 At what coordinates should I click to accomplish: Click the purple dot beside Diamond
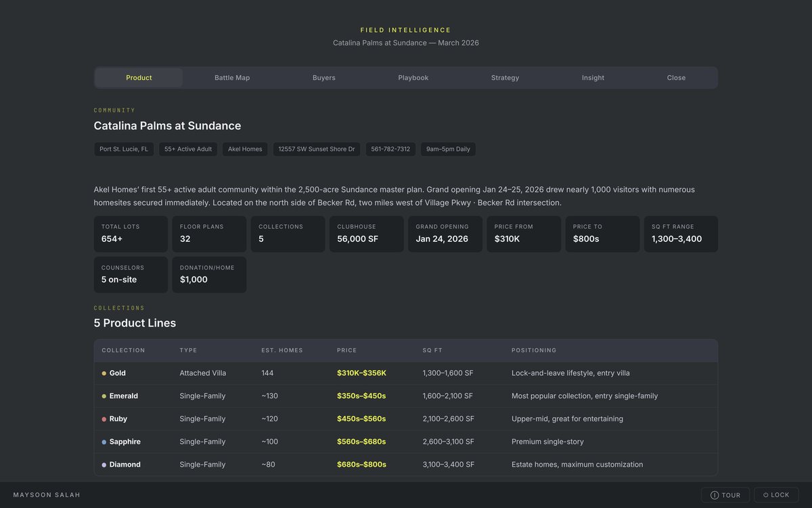104,465
